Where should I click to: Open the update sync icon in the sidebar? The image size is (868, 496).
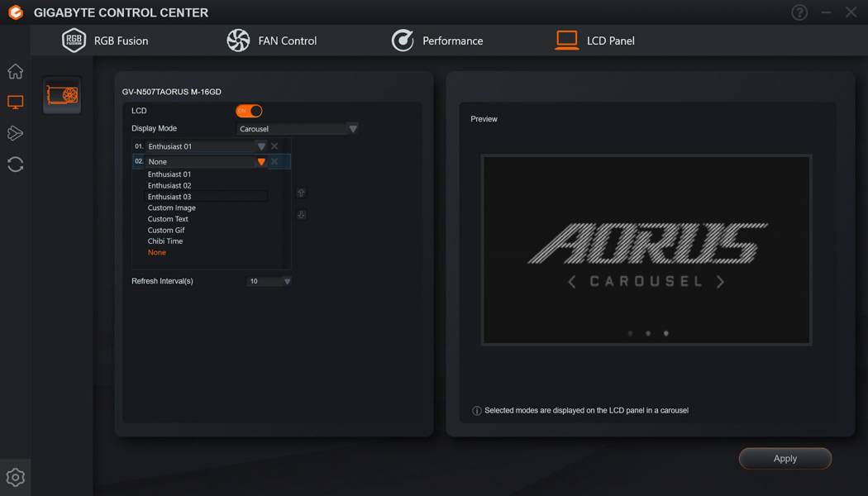pos(15,165)
